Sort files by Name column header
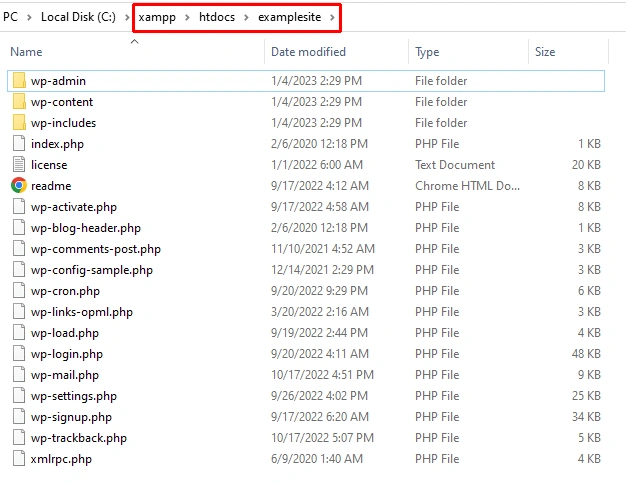626x483 pixels. click(x=26, y=52)
